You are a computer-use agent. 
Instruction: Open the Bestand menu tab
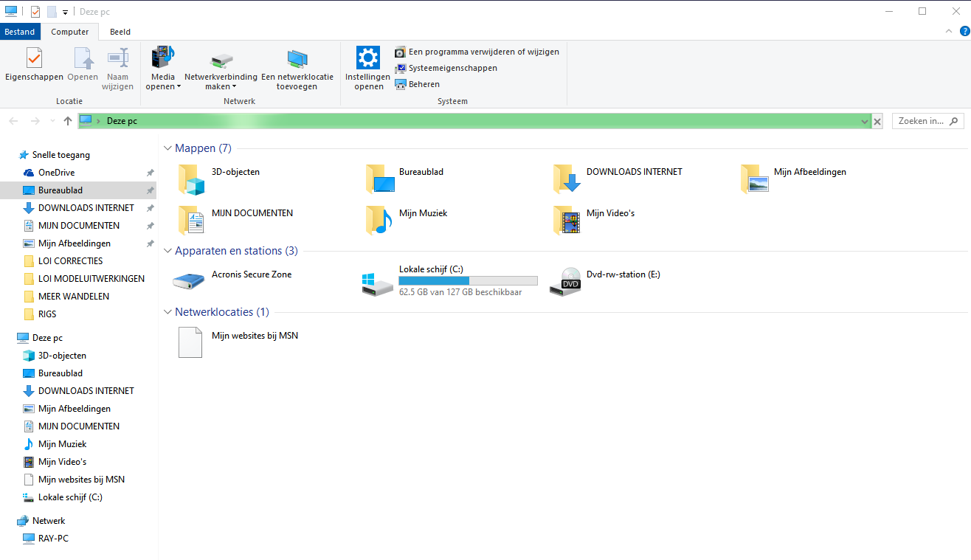pos(20,32)
